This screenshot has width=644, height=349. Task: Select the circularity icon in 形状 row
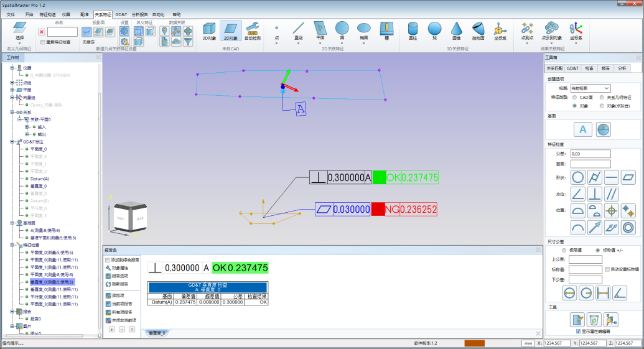point(577,177)
